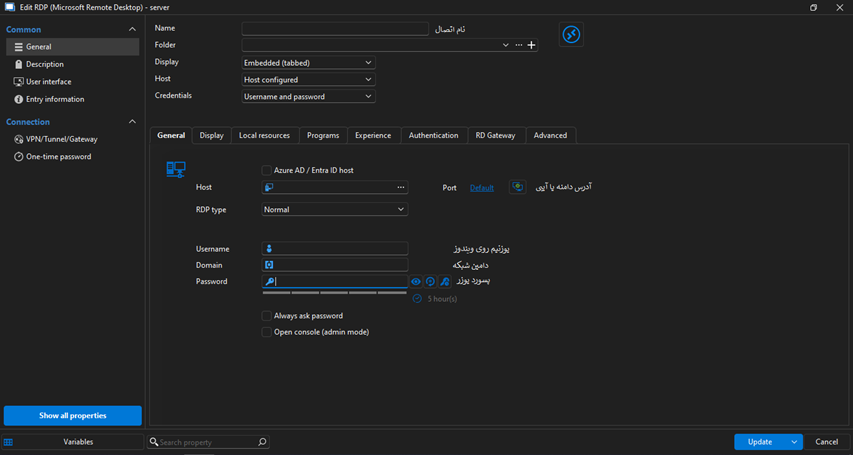Viewport: 853px width, 455px height.
Task: Click the 5 hour(s) text
Action: 442,299
